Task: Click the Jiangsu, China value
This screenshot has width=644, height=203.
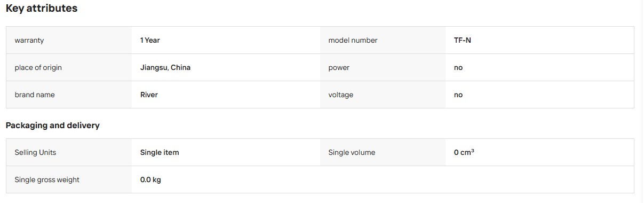Action: [165, 68]
